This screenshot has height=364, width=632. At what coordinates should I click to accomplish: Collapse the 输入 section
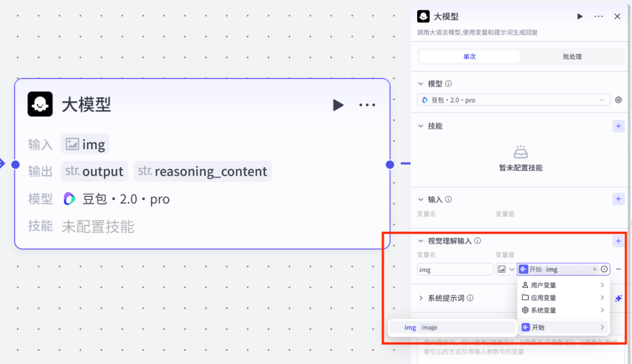(x=421, y=200)
